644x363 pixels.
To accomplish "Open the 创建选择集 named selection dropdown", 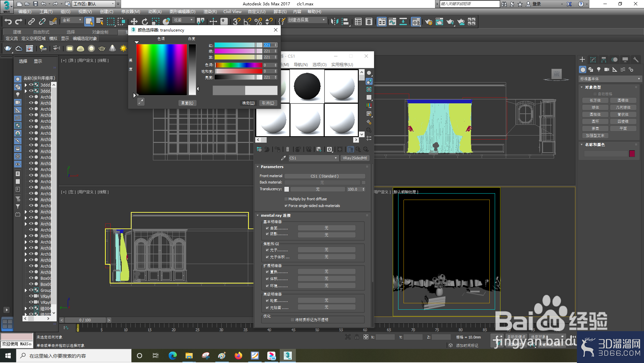I will click(307, 20).
